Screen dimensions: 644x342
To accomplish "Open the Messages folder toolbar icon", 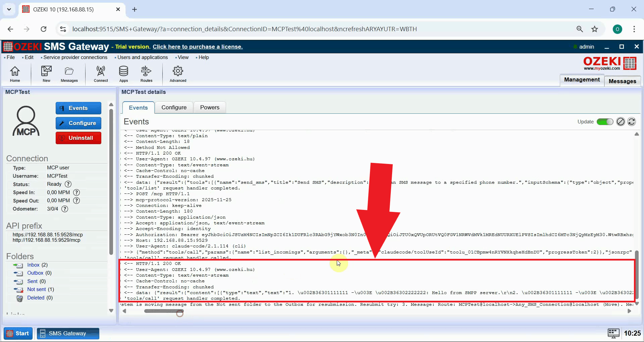I will pyautogui.click(x=69, y=74).
